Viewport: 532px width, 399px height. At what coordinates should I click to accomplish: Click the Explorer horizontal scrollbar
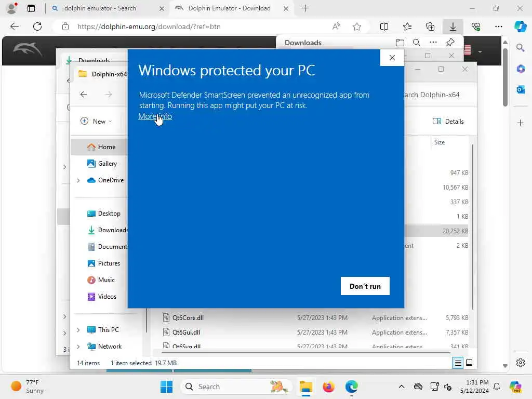[x=305, y=353]
